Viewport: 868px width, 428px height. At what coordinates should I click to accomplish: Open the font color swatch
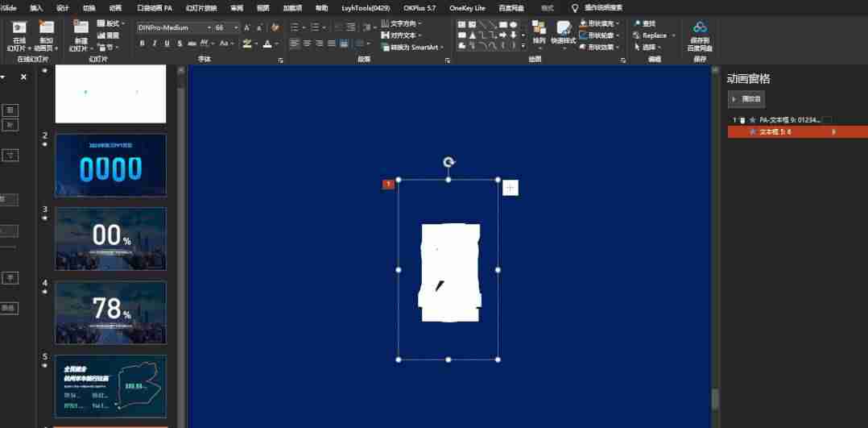click(267, 44)
